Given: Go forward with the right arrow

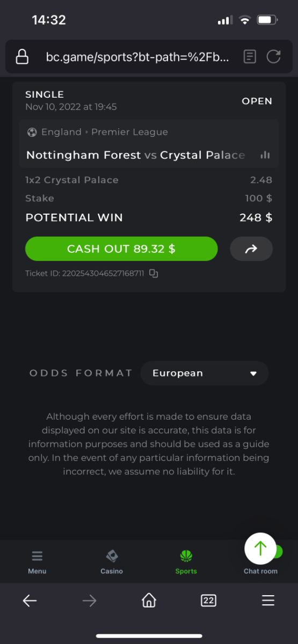Looking at the screenshot, I should point(89,601).
